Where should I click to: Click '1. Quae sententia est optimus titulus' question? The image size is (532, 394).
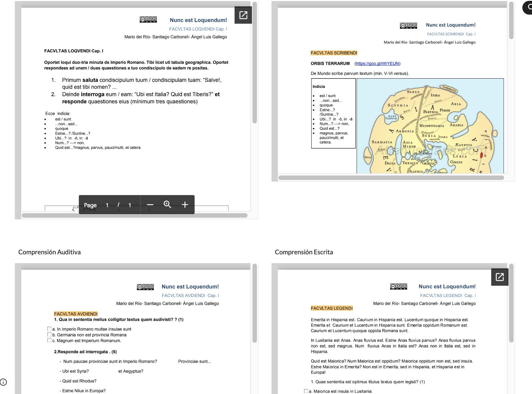pyautogui.click(x=368, y=382)
